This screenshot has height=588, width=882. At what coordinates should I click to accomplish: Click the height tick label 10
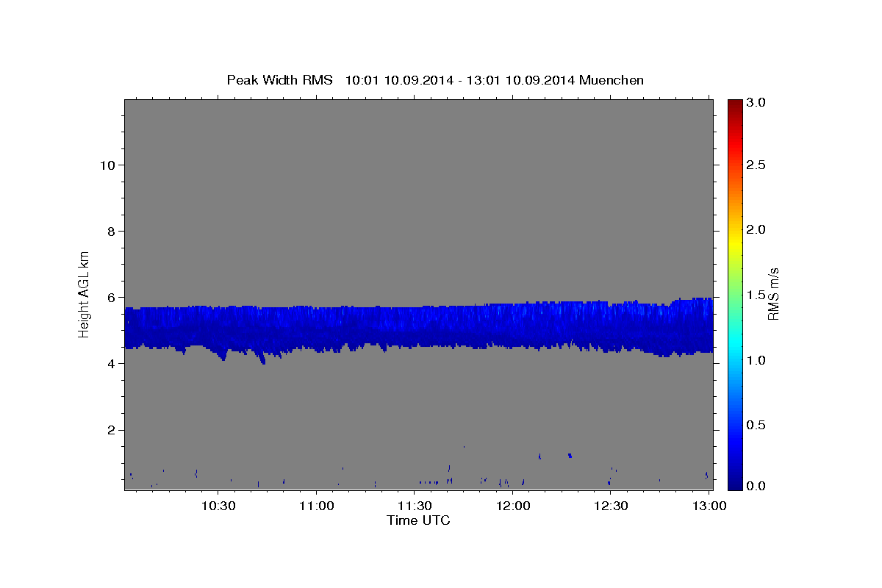pos(107,165)
